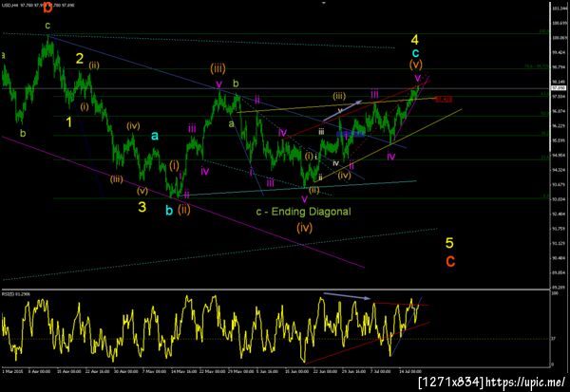Screen dimensions: 570x392
Task: Click the "c - Ending Diagonal" annotation
Action: click(x=304, y=212)
